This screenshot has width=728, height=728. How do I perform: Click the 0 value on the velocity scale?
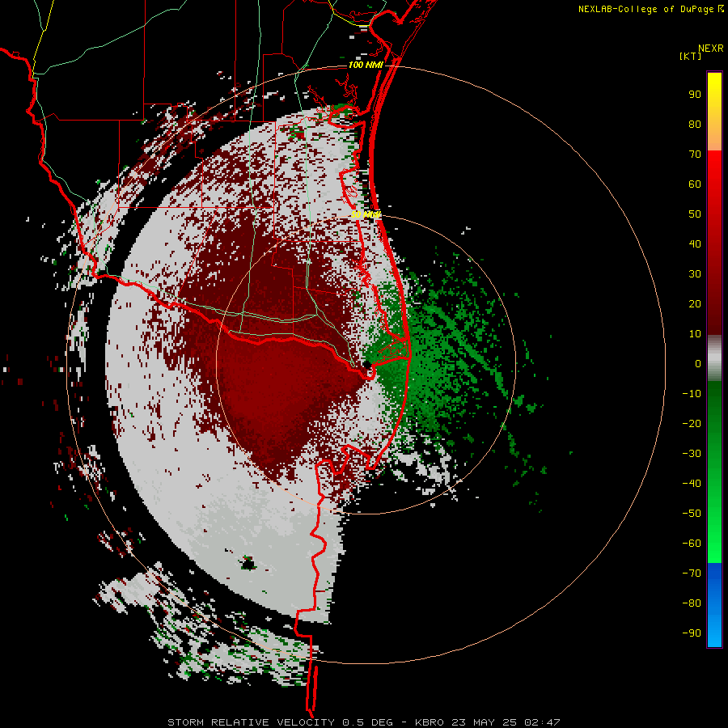pyautogui.click(x=698, y=364)
